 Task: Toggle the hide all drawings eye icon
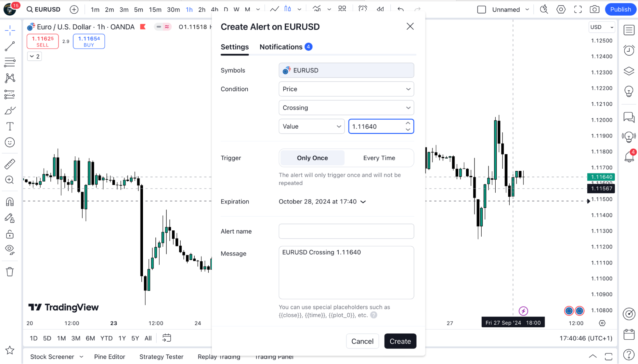[x=10, y=249]
